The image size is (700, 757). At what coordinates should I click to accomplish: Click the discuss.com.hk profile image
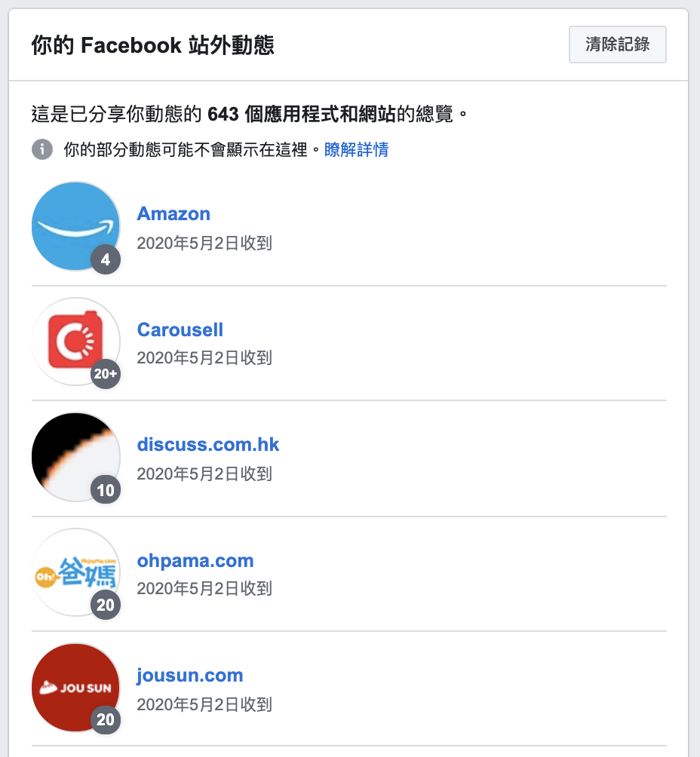click(75, 456)
